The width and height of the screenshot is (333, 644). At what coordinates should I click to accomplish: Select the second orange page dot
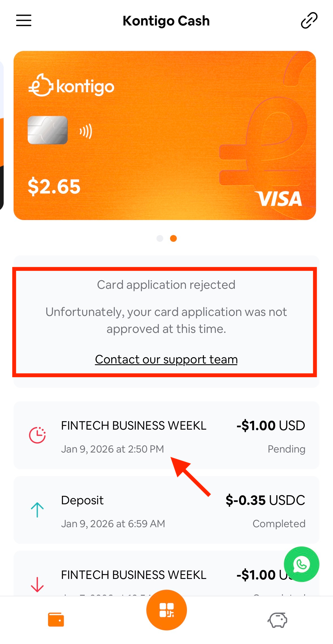pos(173,238)
